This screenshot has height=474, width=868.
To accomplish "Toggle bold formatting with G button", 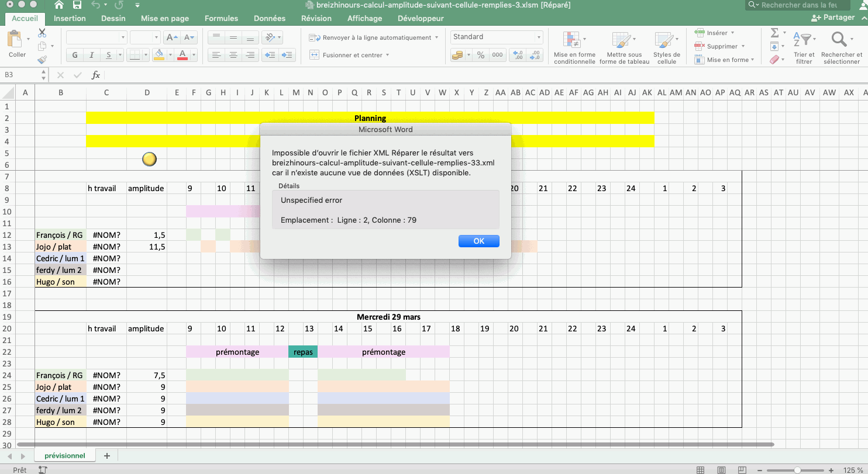I will point(75,56).
